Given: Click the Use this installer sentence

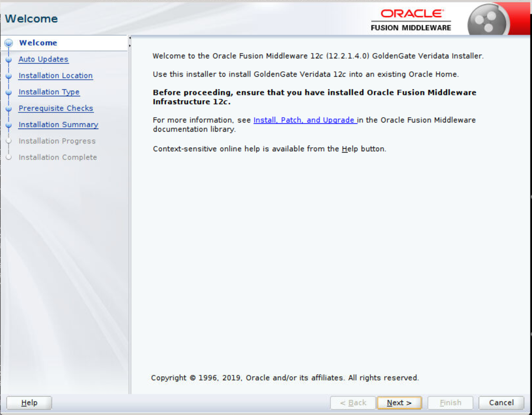Looking at the screenshot, I should [306, 74].
